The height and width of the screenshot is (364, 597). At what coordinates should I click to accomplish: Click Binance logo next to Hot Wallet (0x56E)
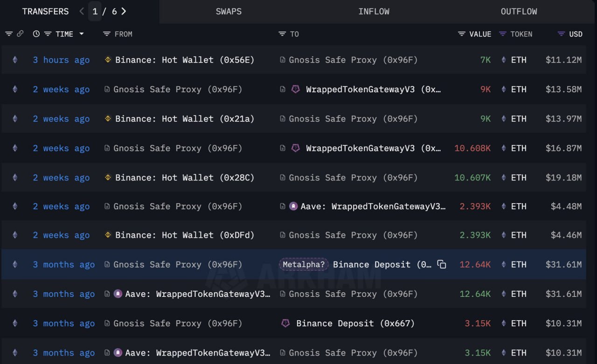108,60
